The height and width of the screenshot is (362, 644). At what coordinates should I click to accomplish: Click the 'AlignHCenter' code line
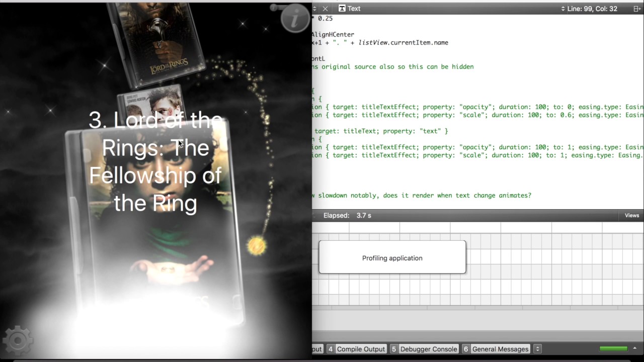(x=333, y=35)
